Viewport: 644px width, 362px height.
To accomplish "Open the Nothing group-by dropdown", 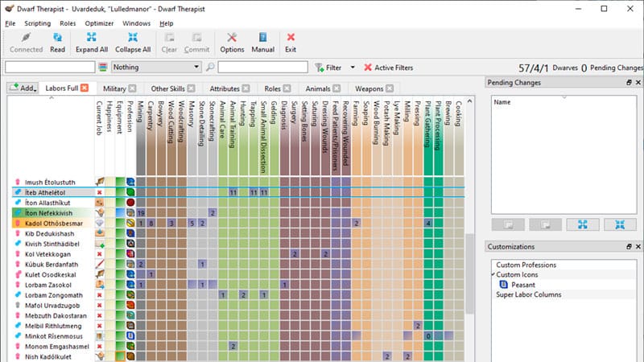I will coord(157,68).
